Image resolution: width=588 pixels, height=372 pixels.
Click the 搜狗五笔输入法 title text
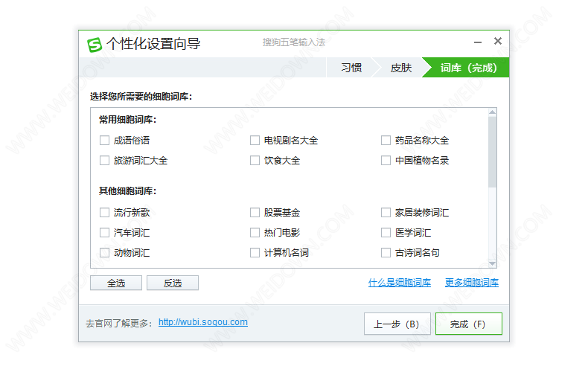point(293,42)
